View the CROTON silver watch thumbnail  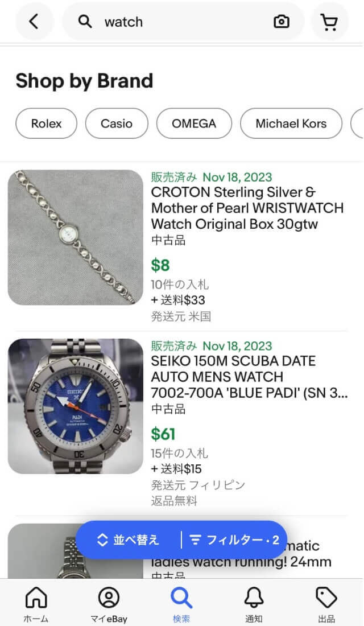coord(76,237)
